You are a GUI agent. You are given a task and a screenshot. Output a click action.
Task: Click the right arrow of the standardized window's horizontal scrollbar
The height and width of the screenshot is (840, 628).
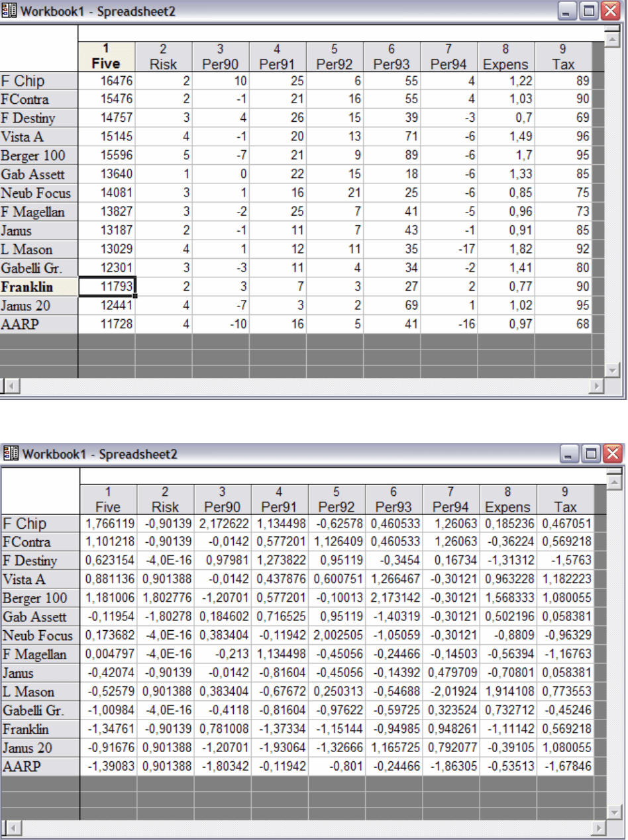(x=600, y=828)
